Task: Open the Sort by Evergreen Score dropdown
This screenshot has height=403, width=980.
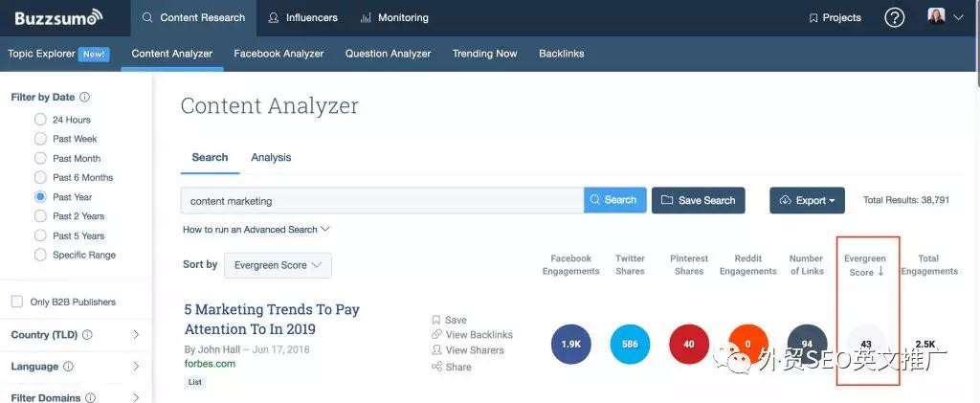Action: click(278, 265)
